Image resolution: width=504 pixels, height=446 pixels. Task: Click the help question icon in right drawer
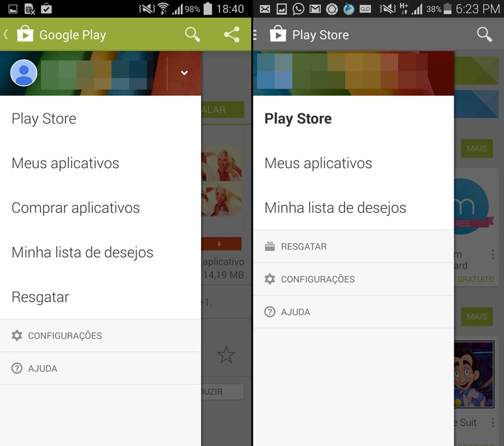coord(270,312)
